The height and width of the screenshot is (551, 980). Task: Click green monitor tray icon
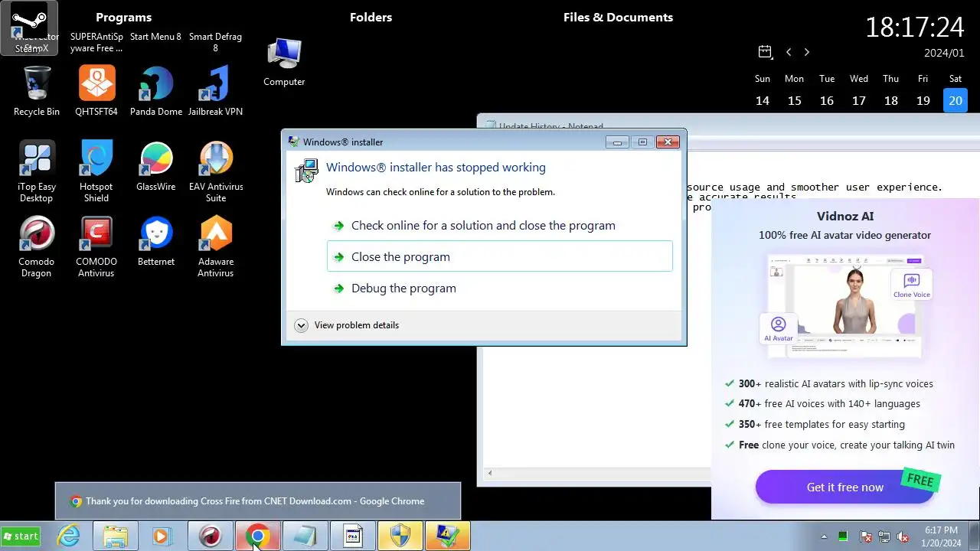click(843, 536)
